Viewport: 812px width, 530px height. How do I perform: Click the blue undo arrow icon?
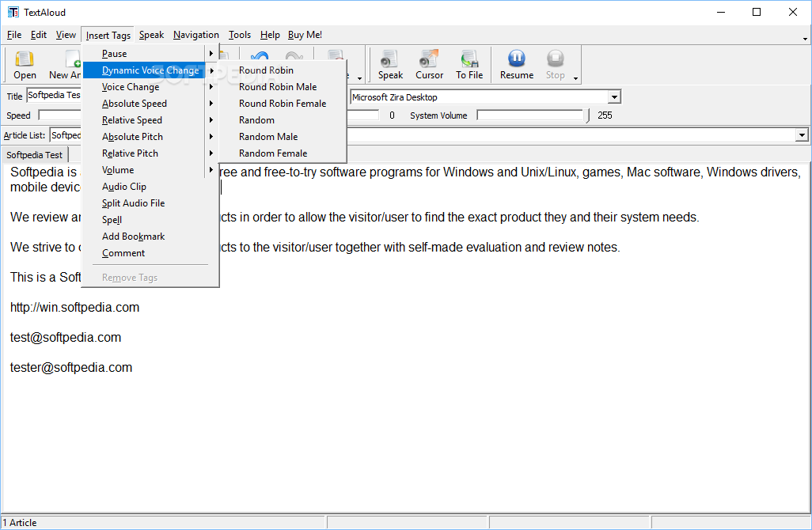tap(260, 58)
